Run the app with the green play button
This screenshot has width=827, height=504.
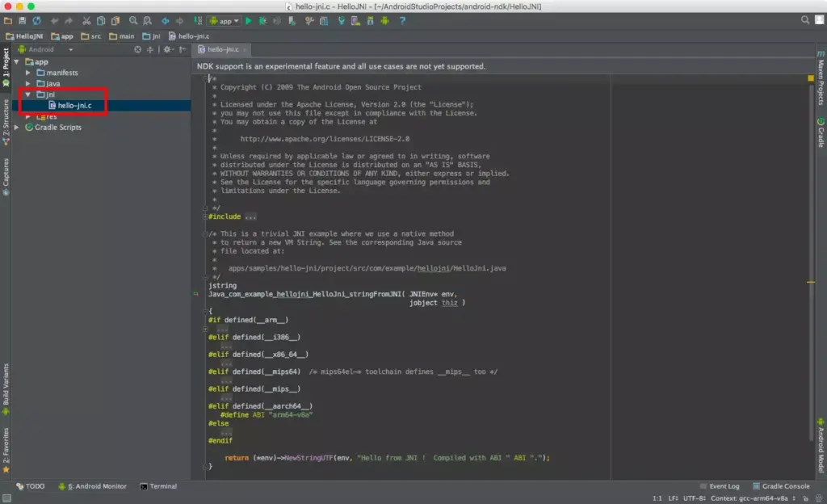pyautogui.click(x=249, y=20)
